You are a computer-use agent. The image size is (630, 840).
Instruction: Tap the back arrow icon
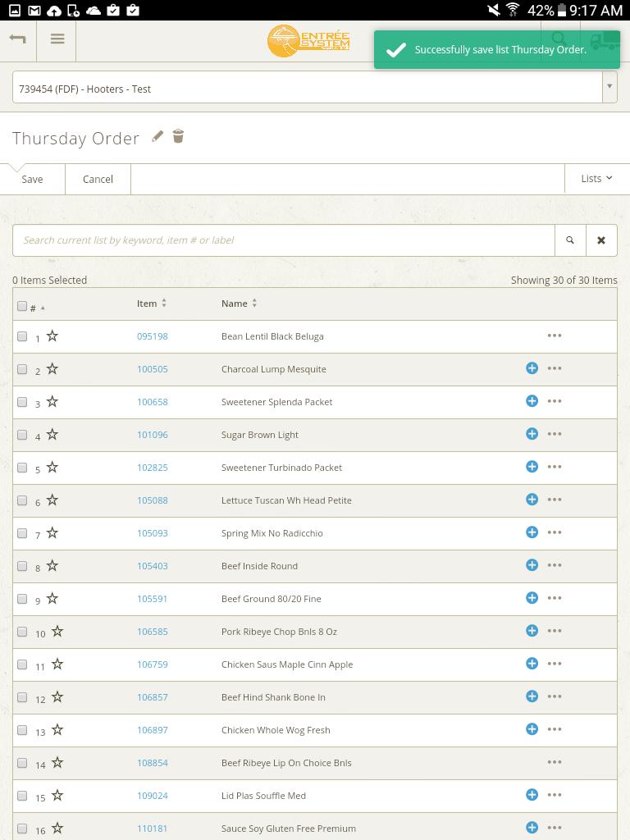click(17, 39)
